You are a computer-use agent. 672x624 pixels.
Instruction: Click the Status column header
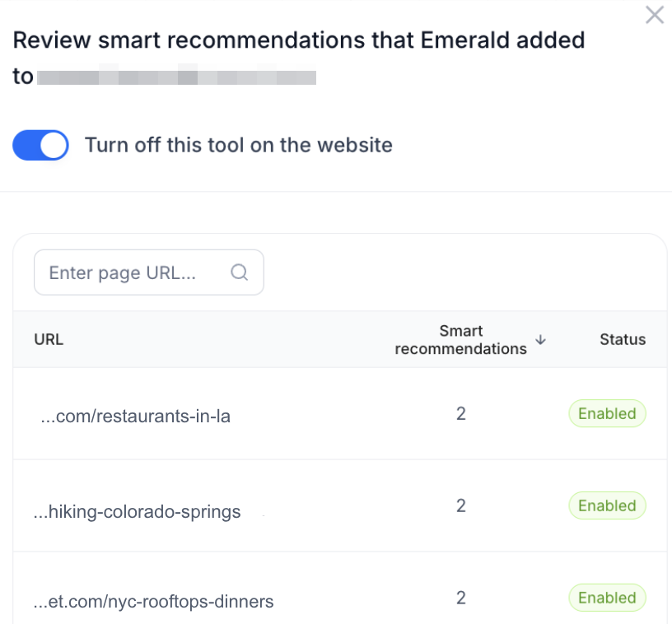click(x=623, y=339)
